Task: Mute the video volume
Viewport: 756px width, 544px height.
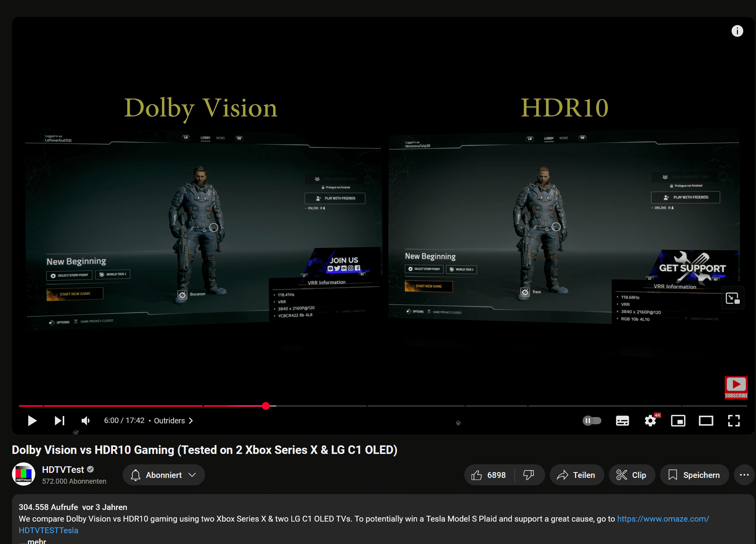Action: coord(86,421)
